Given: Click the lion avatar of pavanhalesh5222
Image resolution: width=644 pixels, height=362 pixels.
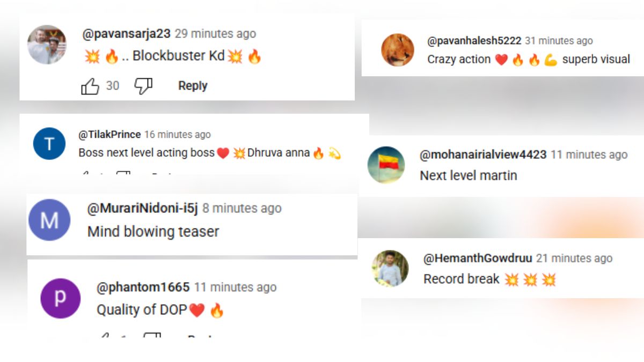Looking at the screenshot, I should [398, 50].
